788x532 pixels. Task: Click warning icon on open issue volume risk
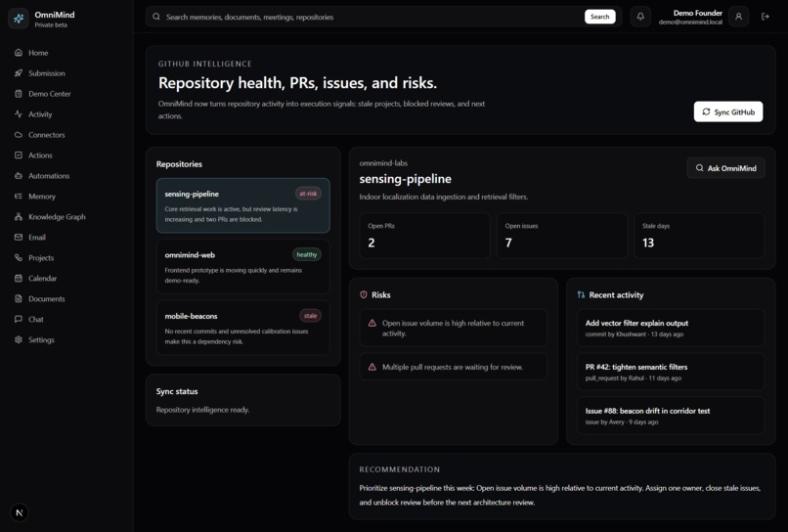click(372, 323)
